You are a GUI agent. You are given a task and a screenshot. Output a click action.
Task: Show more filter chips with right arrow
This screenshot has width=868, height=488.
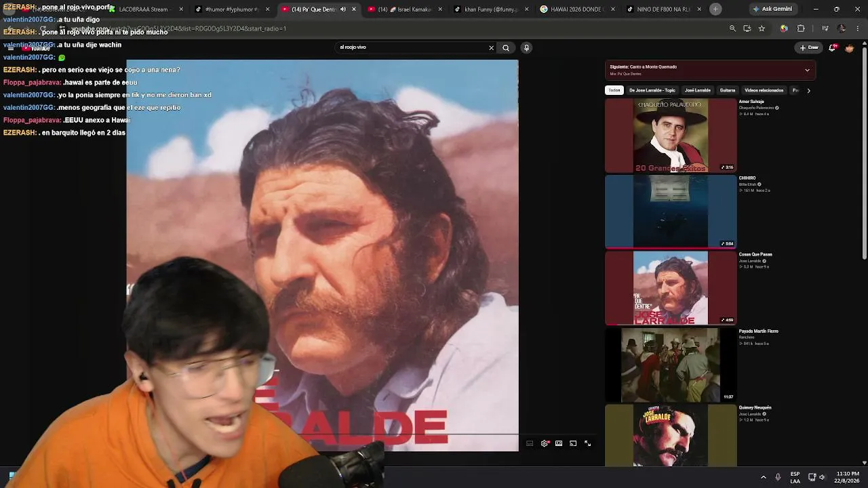click(808, 90)
